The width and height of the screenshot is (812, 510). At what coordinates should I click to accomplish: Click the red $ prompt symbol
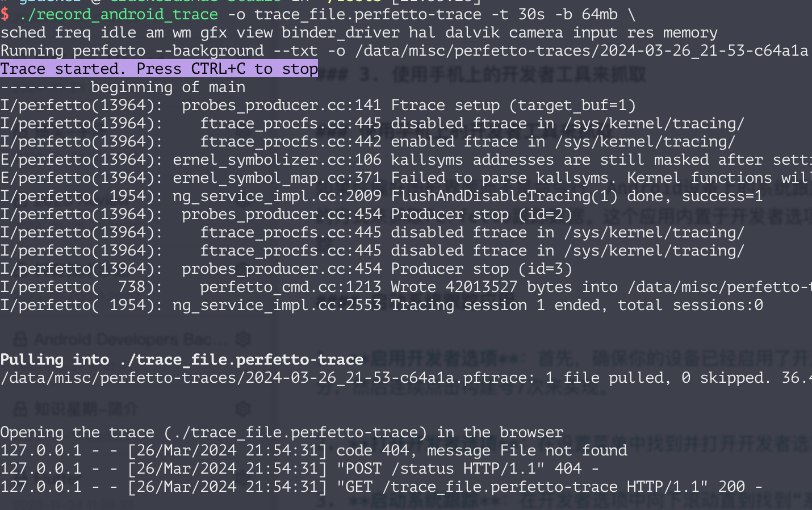coord(5,14)
